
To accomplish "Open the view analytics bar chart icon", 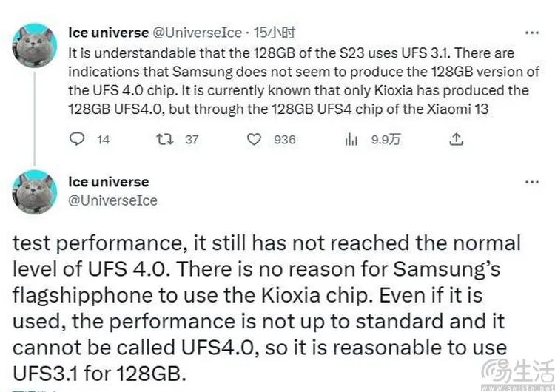I will [x=351, y=139].
